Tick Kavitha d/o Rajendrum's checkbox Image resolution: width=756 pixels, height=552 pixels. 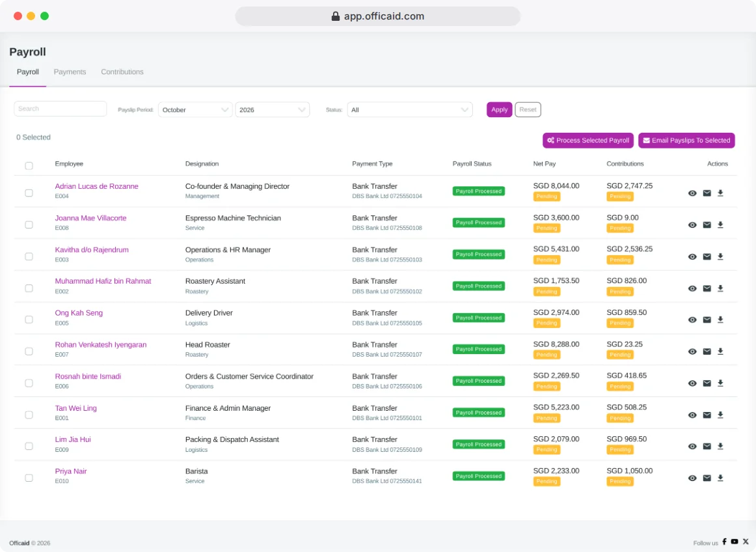click(x=29, y=256)
